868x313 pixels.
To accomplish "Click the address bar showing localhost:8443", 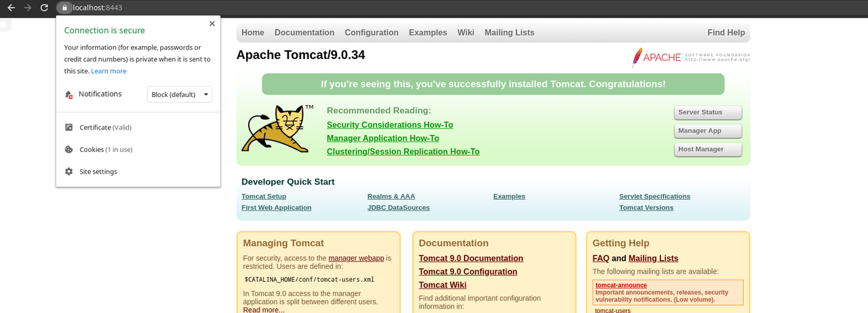I will pos(98,7).
